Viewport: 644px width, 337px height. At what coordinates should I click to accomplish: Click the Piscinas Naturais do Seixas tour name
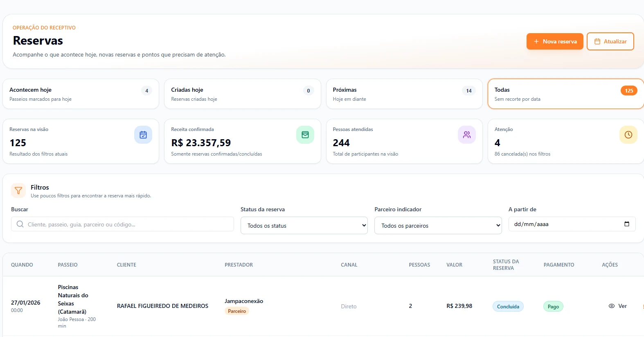(73, 299)
